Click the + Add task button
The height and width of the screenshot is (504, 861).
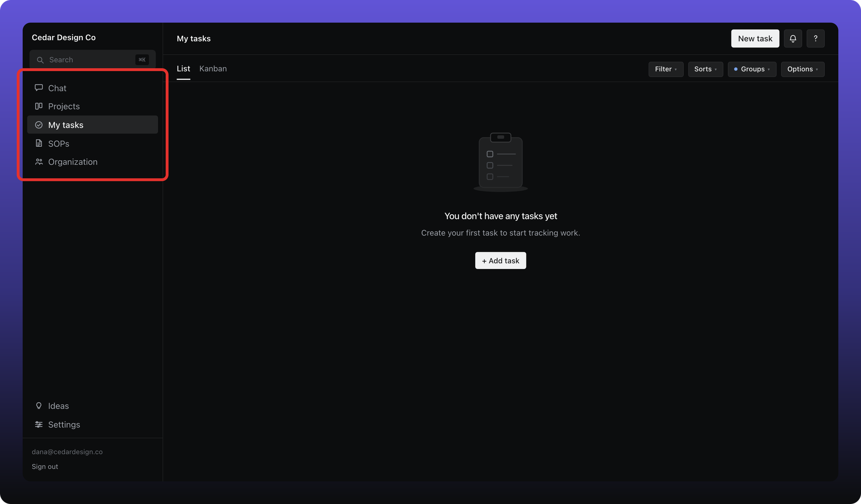tap(500, 260)
